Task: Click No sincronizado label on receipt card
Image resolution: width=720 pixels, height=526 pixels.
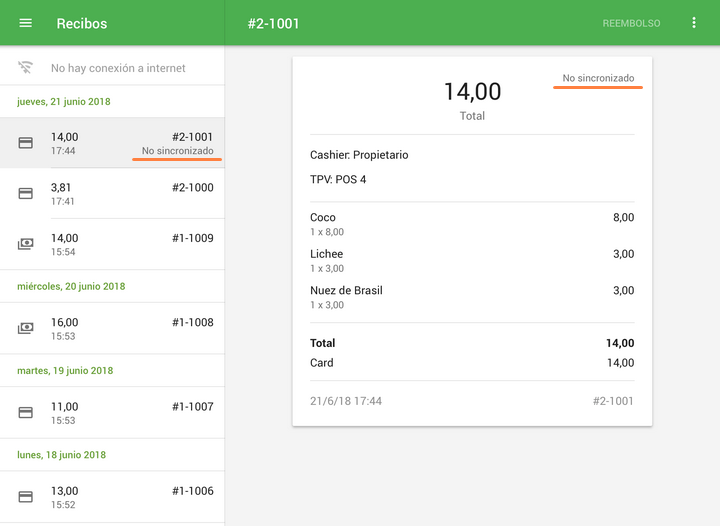Action: click(597, 78)
